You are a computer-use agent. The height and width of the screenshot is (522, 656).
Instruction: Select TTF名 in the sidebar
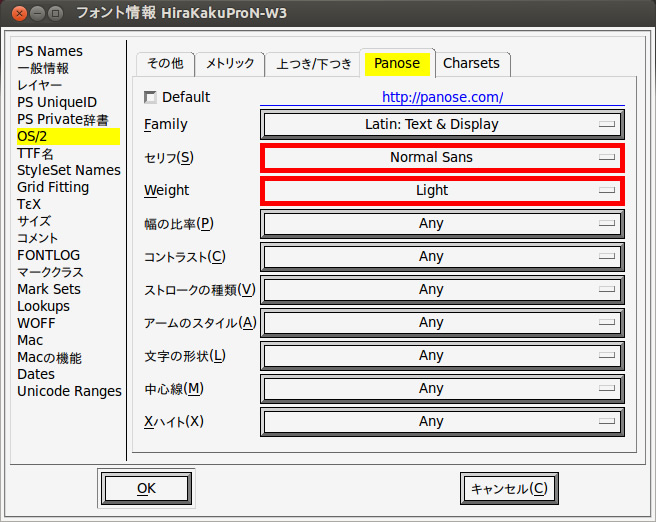click(x=35, y=154)
